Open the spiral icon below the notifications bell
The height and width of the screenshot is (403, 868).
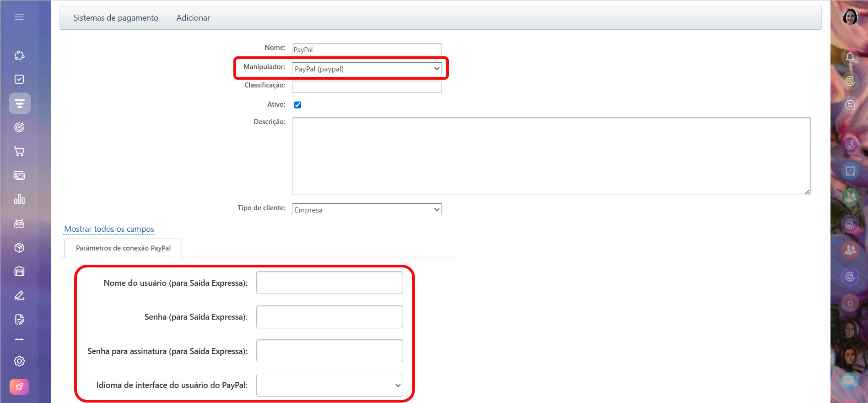point(850,81)
